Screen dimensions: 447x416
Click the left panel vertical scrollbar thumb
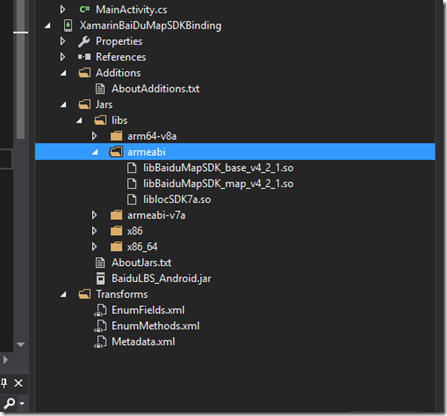[x=21, y=69]
